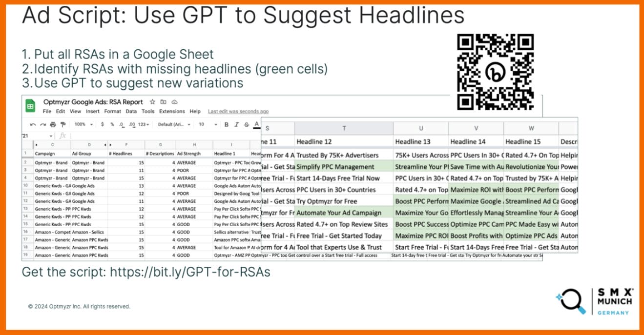Open the text color picker
This screenshot has height=335, width=644.
pos(256,125)
